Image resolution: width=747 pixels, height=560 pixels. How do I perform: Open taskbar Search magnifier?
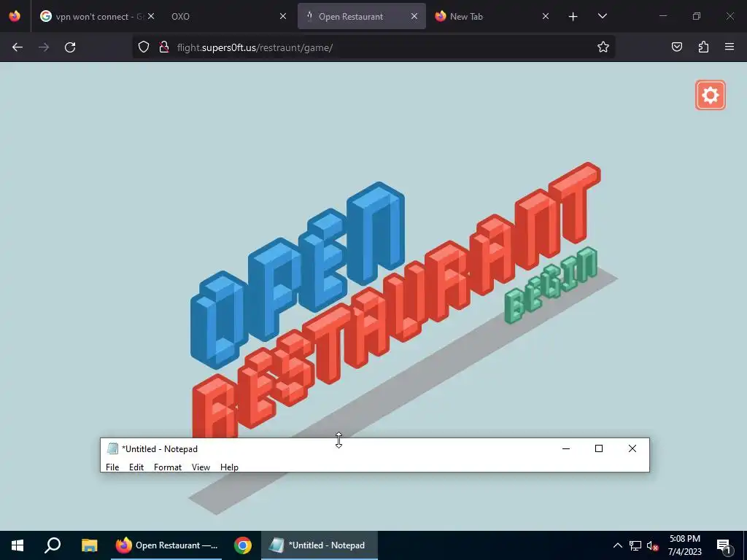[53, 545]
